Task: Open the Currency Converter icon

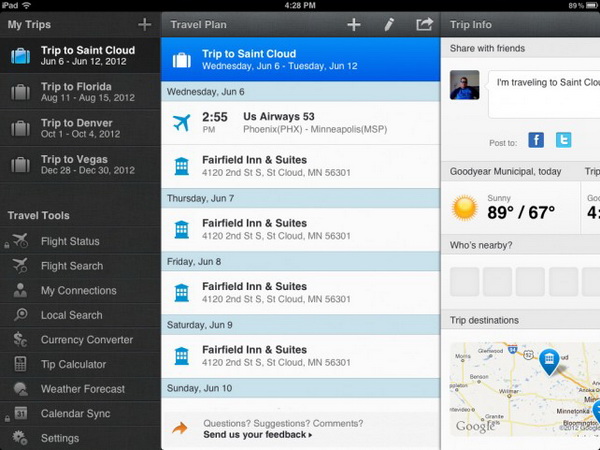Action: tap(20, 339)
